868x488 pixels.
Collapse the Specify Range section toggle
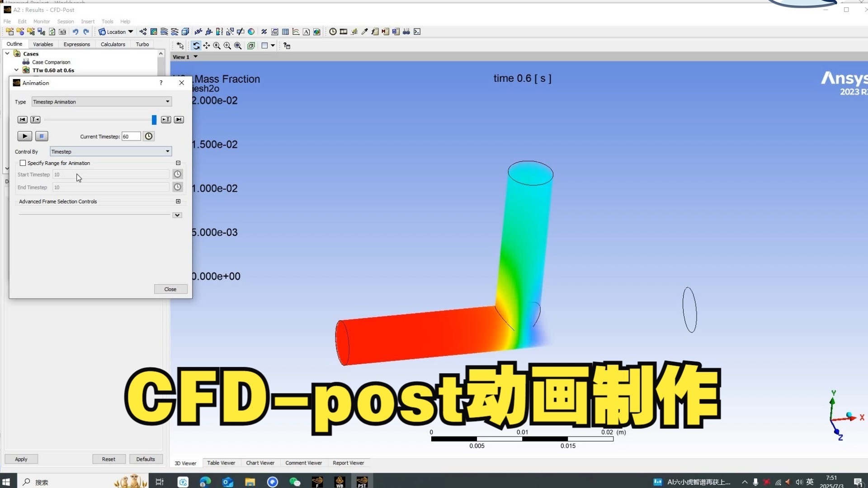point(178,163)
